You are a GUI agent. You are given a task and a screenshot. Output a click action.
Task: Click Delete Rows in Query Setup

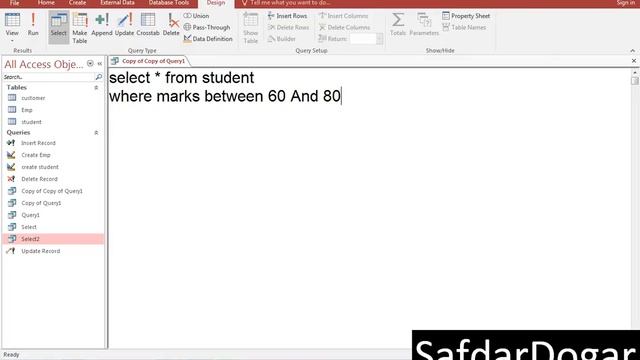pyautogui.click(x=289, y=27)
